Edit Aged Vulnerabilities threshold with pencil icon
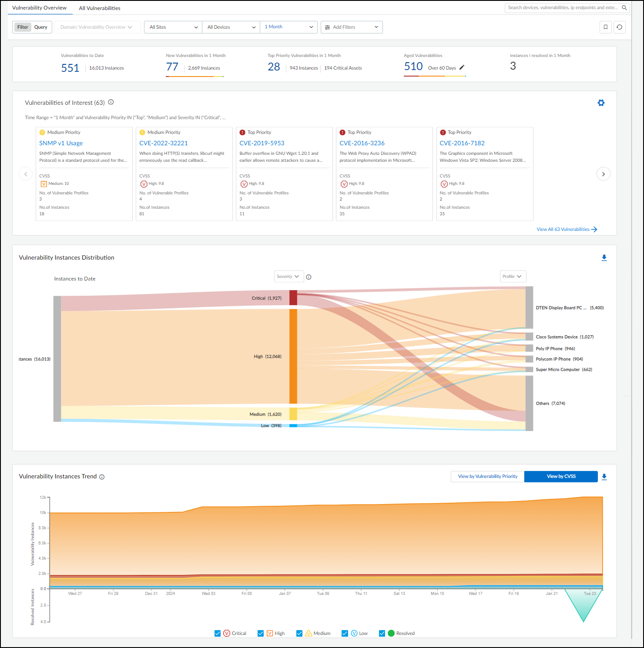Screen dimensions: 644x648 462,67
